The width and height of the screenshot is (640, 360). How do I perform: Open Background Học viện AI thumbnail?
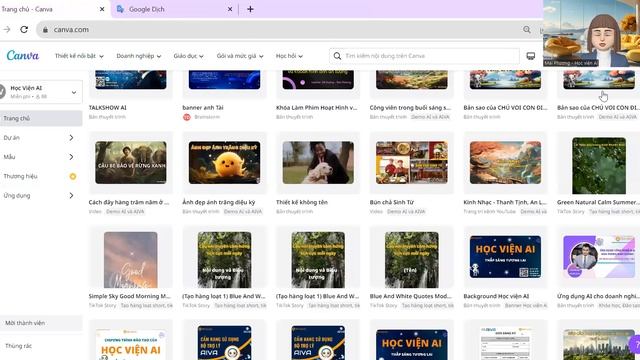(505, 257)
